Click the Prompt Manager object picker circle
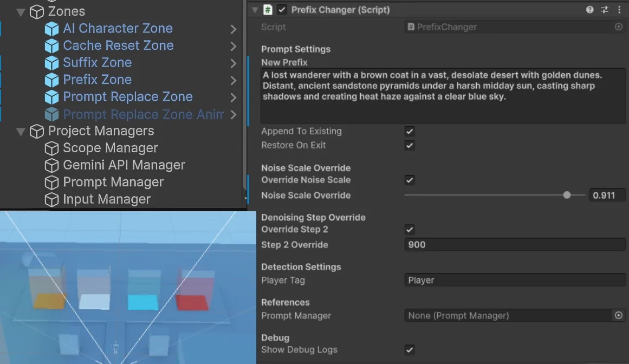The height and width of the screenshot is (364, 629). coord(619,315)
